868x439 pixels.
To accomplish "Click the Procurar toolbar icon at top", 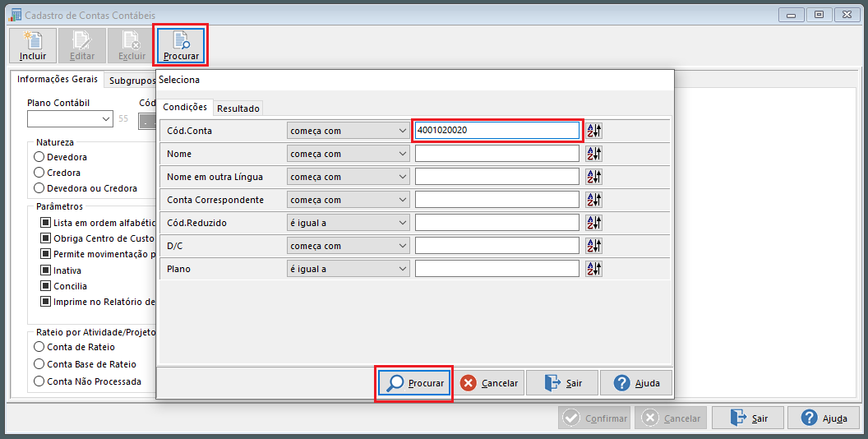I will point(181,45).
